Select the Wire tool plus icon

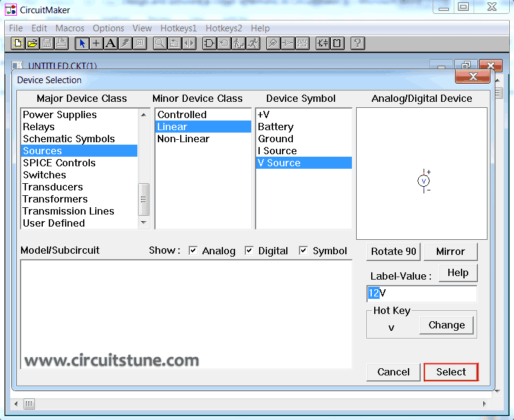[x=96, y=43]
